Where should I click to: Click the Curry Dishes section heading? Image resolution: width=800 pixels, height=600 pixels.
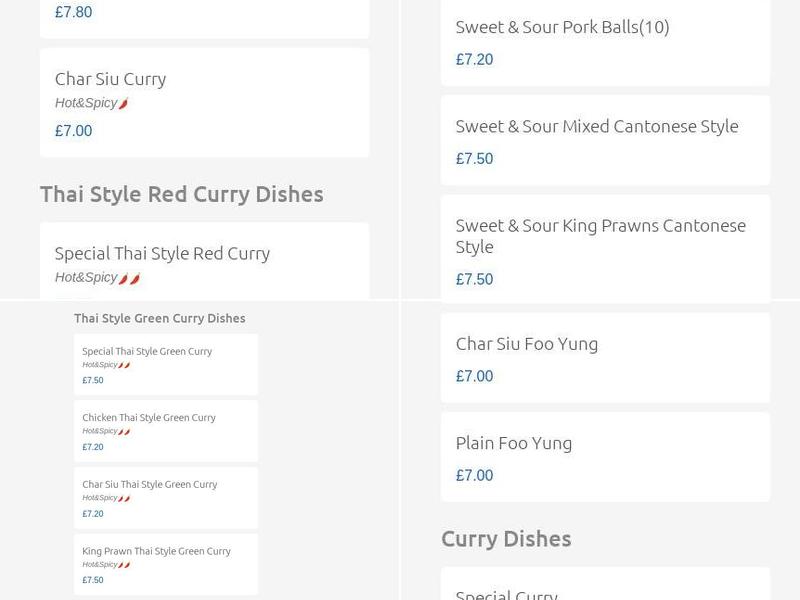[x=506, y=538]
